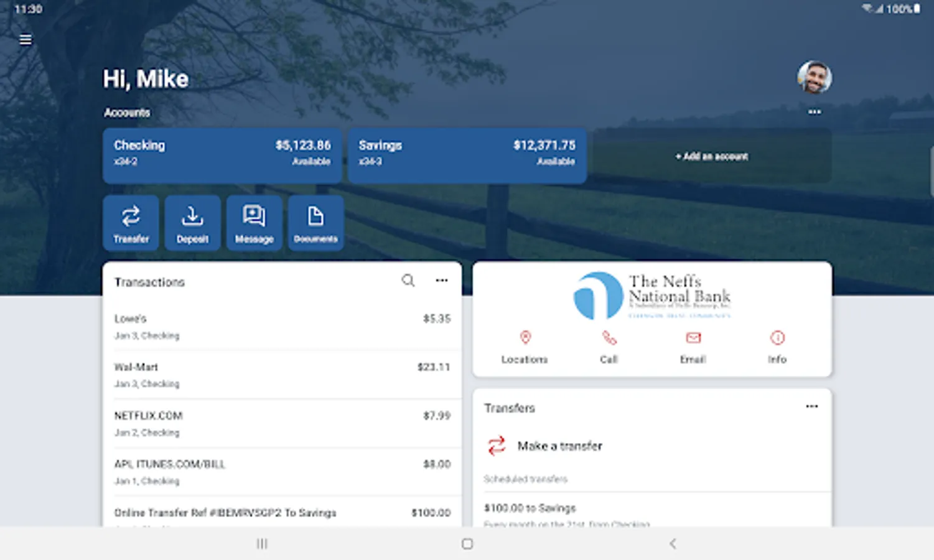Open the Message quick action
Viewport: 934px width, 560px height.
point(254,223)
